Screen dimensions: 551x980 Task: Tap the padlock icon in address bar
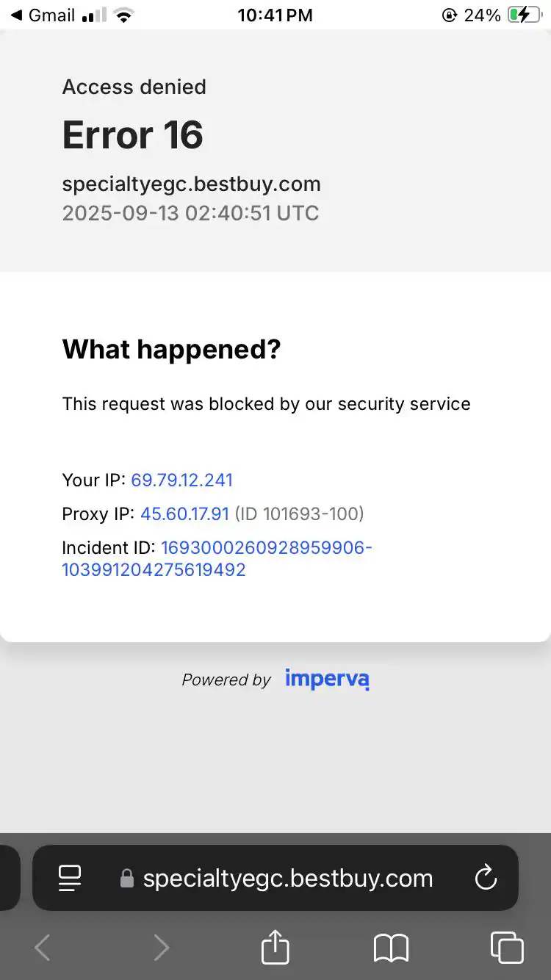[x=127, y=879]
